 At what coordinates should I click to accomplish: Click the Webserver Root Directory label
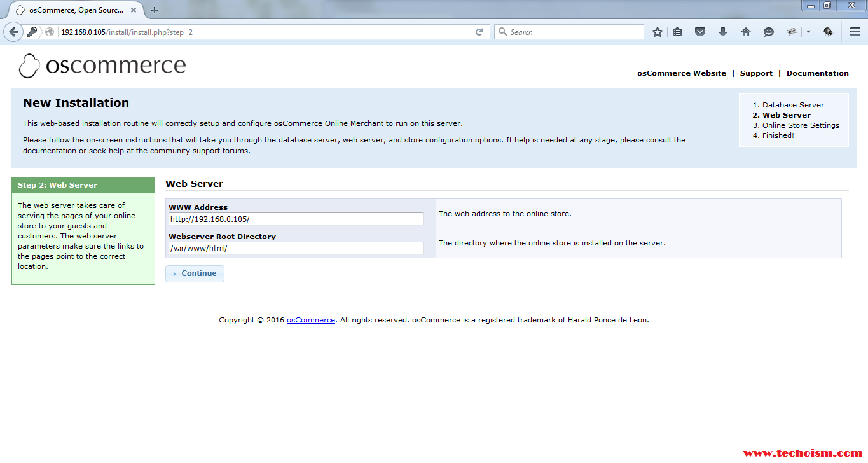tap(222, 237)
